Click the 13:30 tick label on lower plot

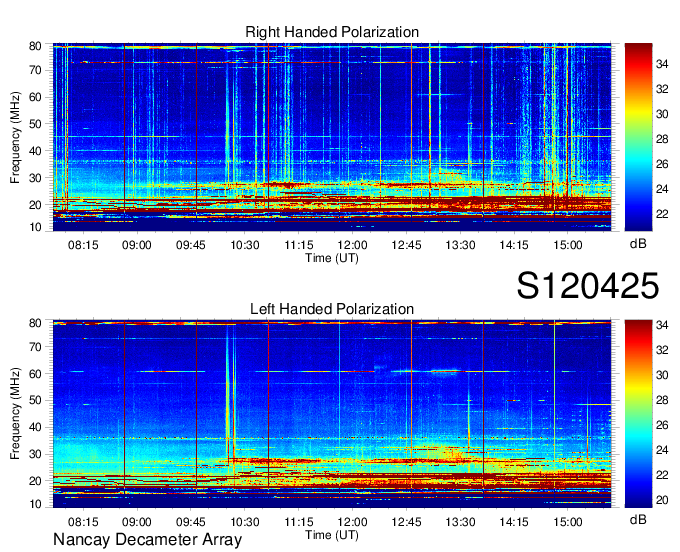pos(461,522)
